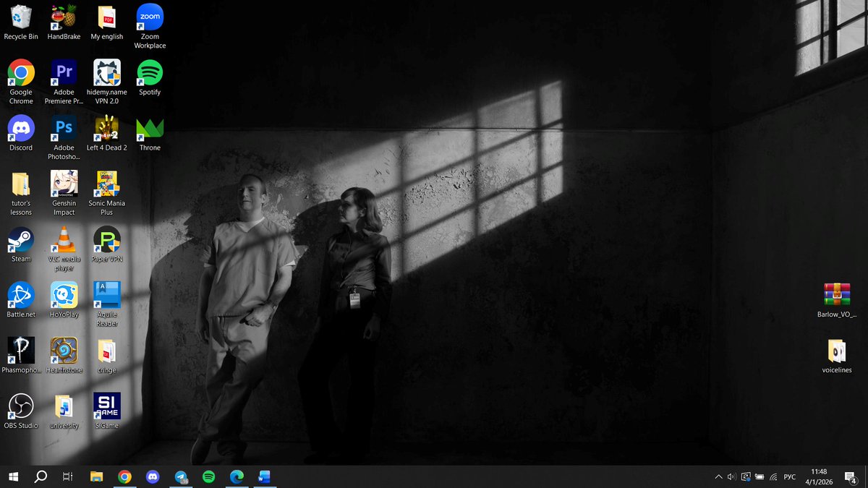Open the notification center with 4 alerts

852,477
